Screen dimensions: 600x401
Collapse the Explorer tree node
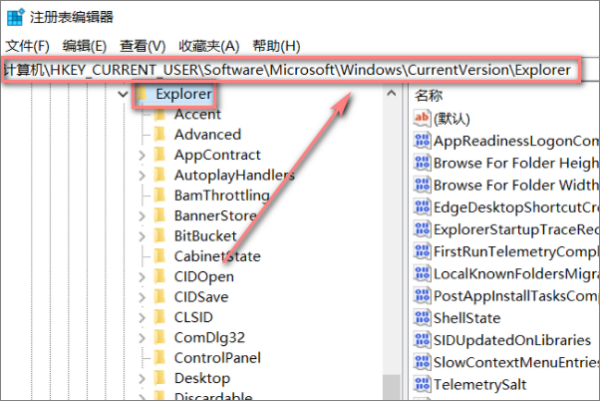click(x=122, y=94)
